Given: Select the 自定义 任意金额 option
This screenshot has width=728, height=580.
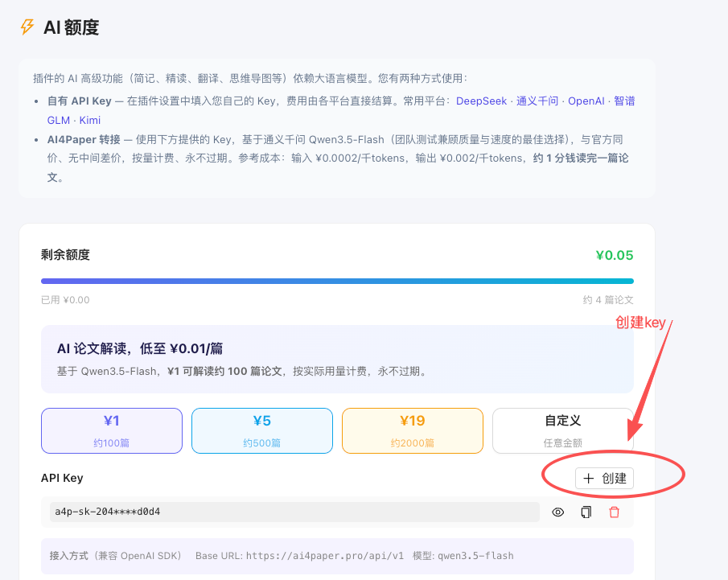Looking at the screenshot, I should pyautogui.click(x=563, y=431).
